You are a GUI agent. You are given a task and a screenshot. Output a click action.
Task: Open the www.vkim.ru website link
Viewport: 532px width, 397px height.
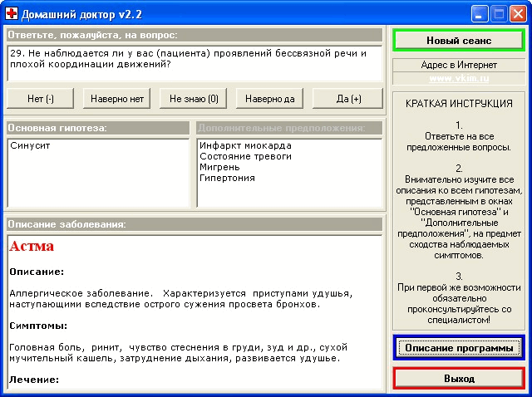click(x=459, y=79)
